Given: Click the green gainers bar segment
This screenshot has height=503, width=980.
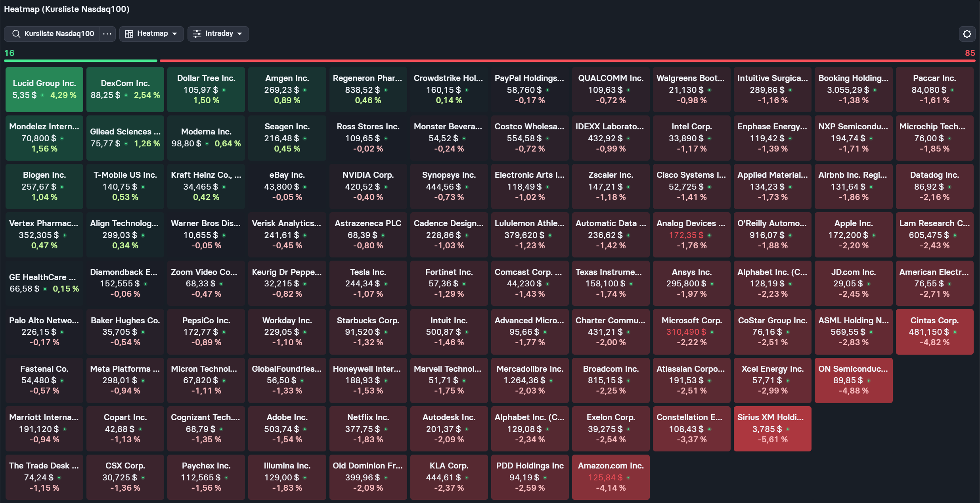Looking at the screenshot, I should tap(81, 61).
